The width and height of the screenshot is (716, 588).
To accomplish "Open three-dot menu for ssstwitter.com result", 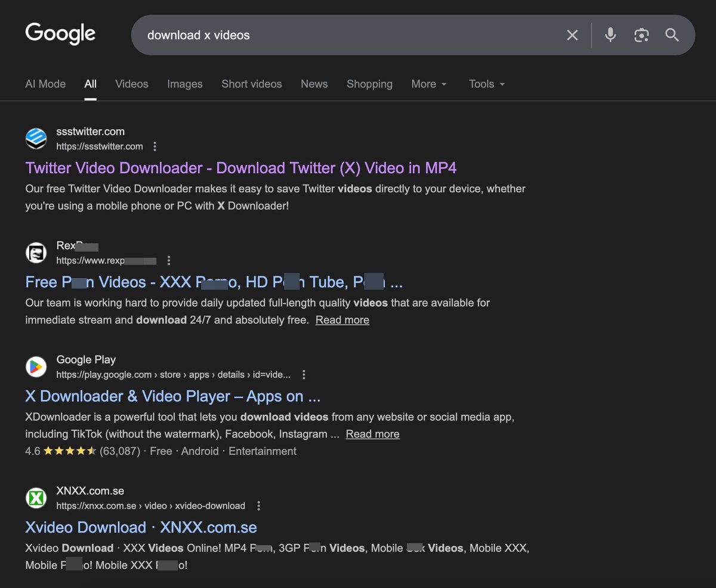I will point(155,146).
